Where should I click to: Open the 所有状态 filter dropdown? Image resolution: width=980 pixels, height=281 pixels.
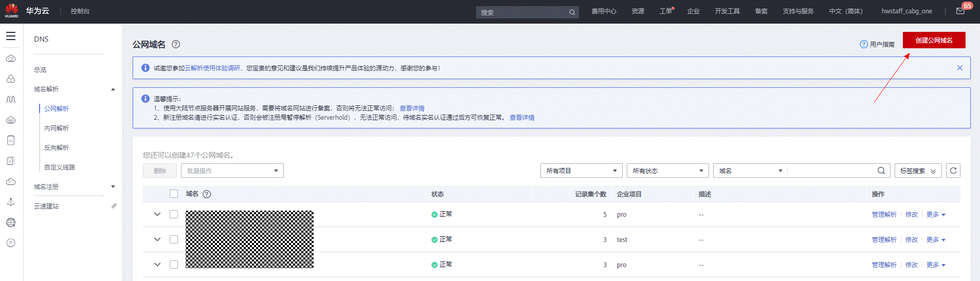click(667, 171)
